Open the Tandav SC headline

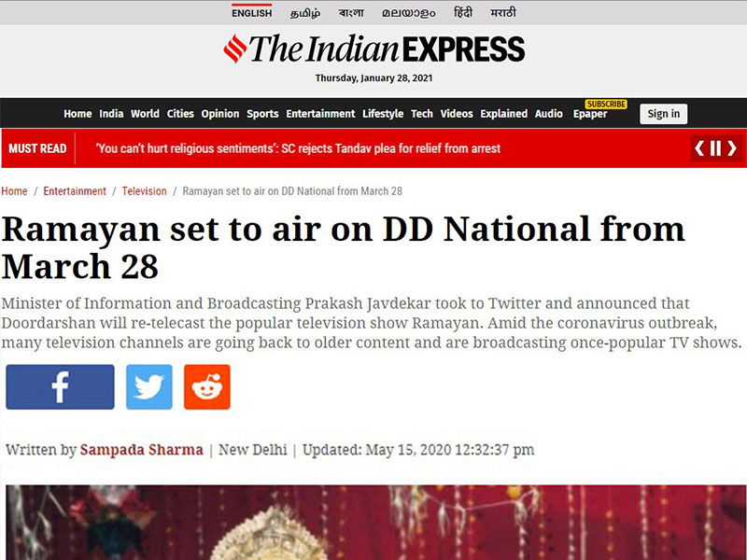[x=298, y=148]
